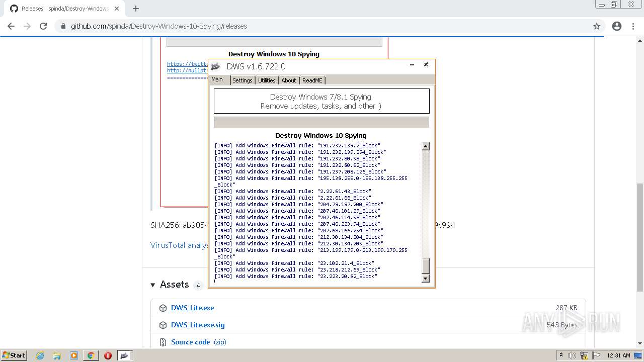Go back in Chrome
This screenshot has width=644, height=362.
click(11, 26)
